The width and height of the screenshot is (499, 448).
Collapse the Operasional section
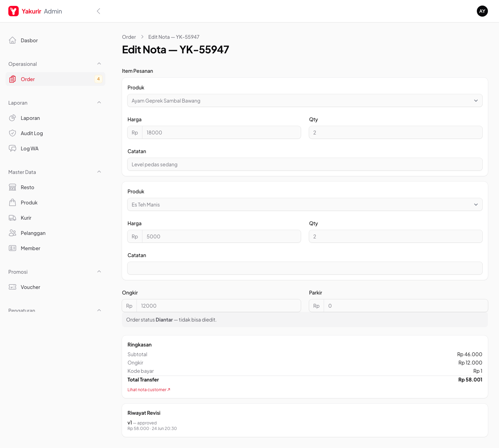coord(99,64)
